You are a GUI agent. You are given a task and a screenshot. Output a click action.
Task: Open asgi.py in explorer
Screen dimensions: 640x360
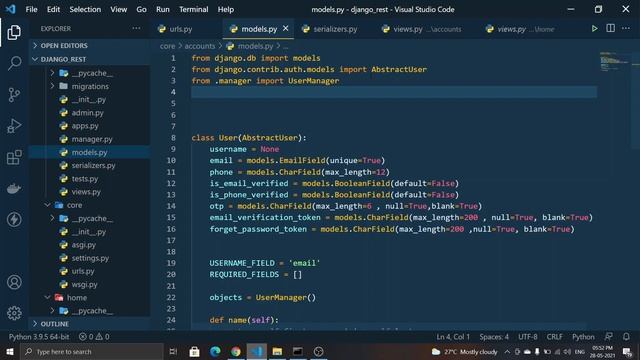click(84, 245)
